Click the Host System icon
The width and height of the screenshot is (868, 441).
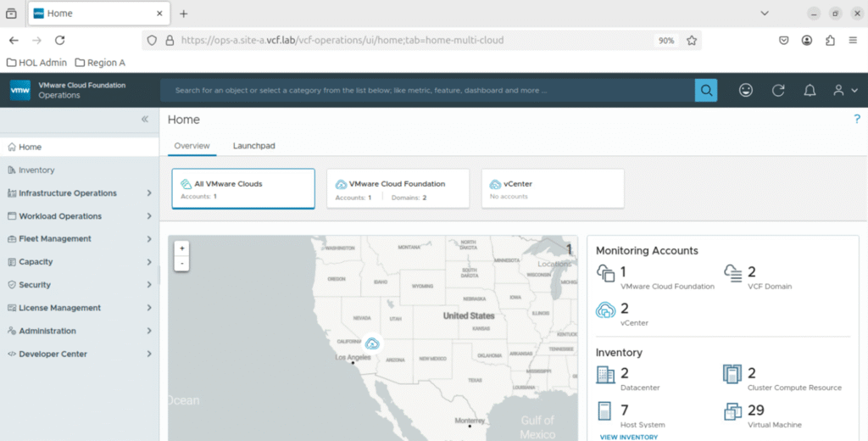[x=604, y=411]
